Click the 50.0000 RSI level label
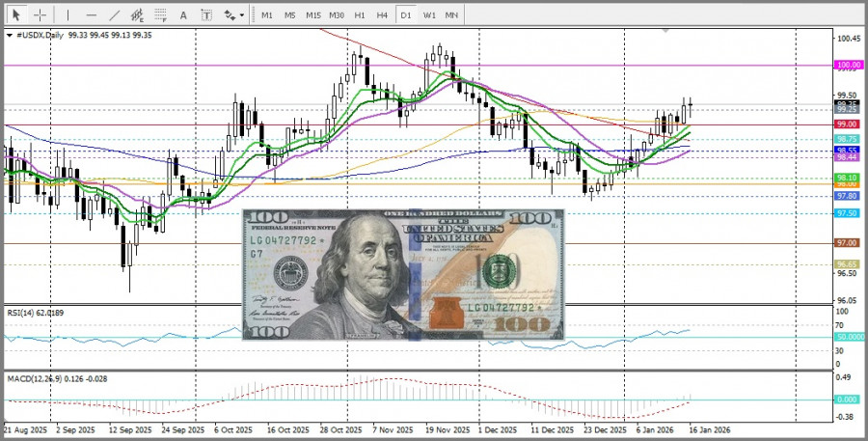The width and height of the screenshot is (868, 441). tap(850, 336)
